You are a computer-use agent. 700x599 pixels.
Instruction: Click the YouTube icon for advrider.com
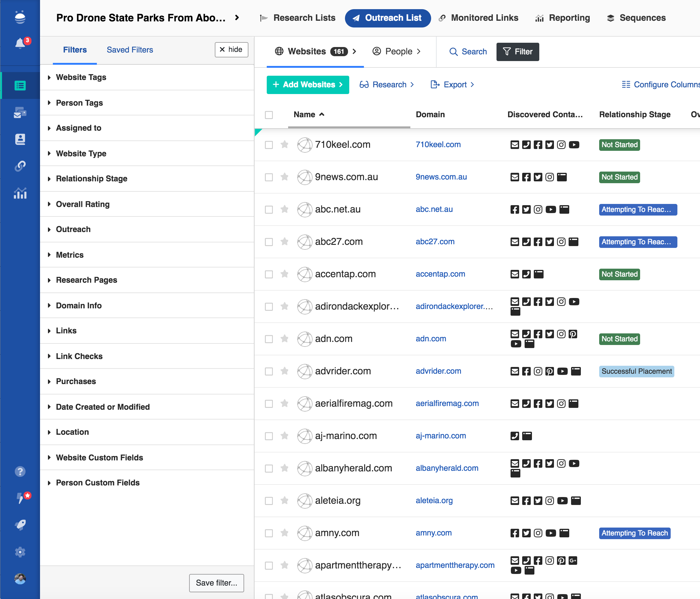coord(562,371)
